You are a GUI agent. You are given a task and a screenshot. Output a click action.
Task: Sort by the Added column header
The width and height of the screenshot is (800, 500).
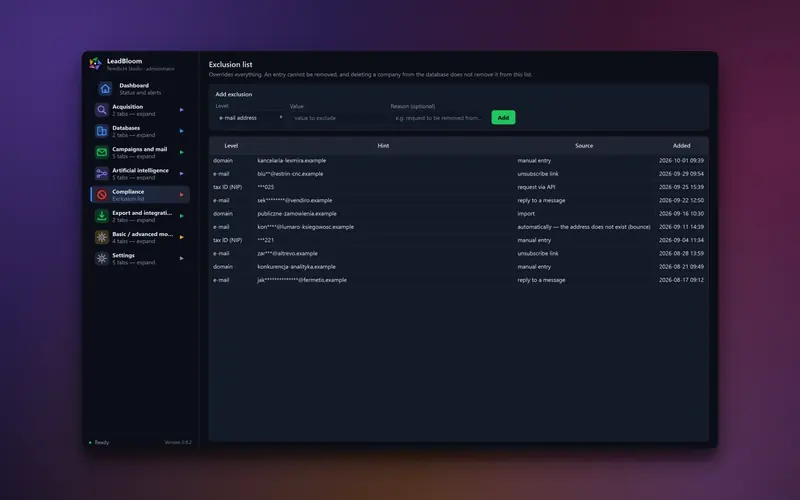[x=682, y=146]
